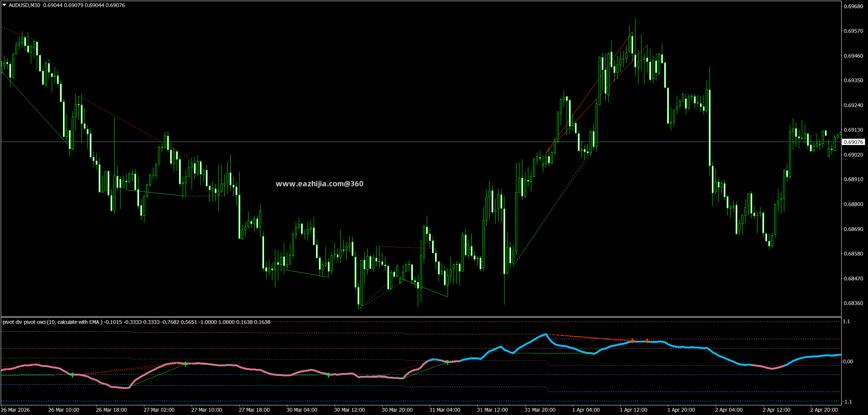This screenshot has height=415, width=868.
Task: Click oscillator scale label 1.1
Action: (x=846, y=321)
